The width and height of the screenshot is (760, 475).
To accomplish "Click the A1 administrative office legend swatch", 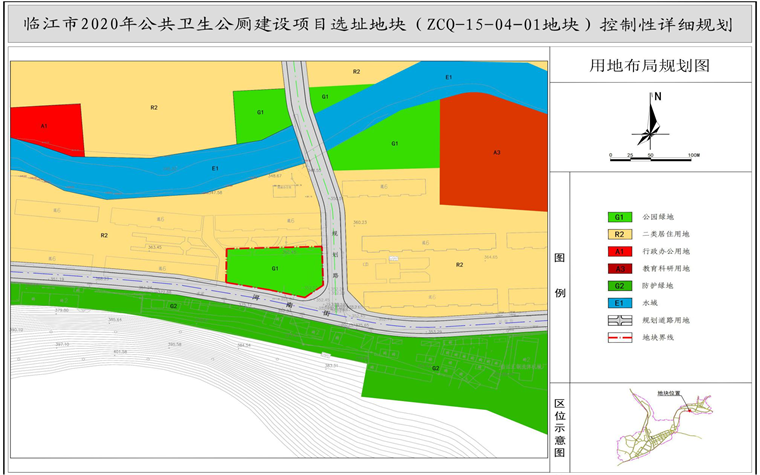I will pos(619,251).
